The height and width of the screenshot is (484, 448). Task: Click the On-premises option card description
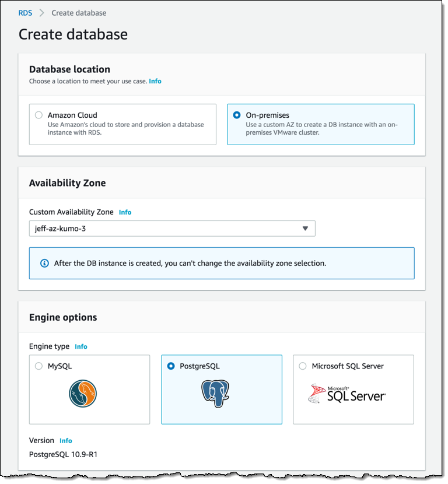321,128
